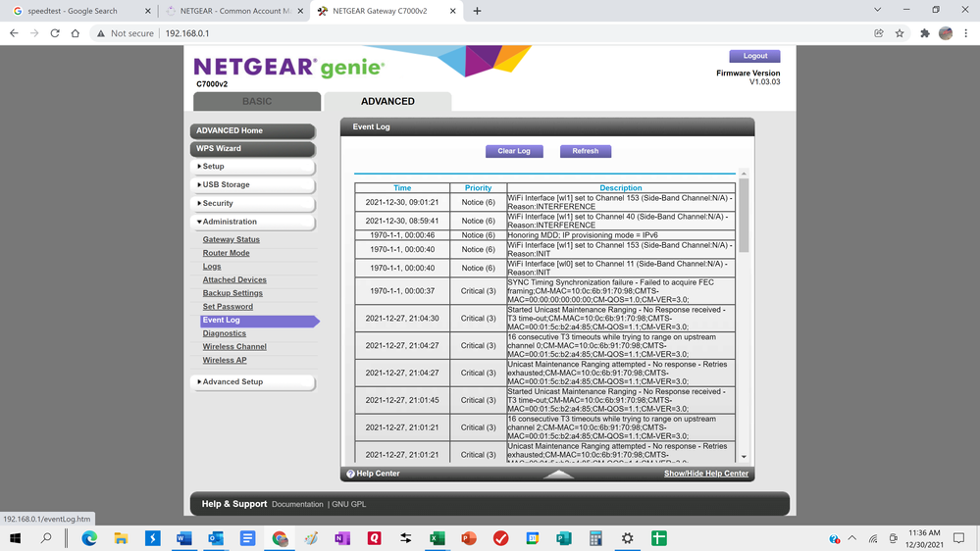Open Windows Settings gear in taskbar
Image resolution: width=980 pixels, height=551 pixels.
point(627,538)
